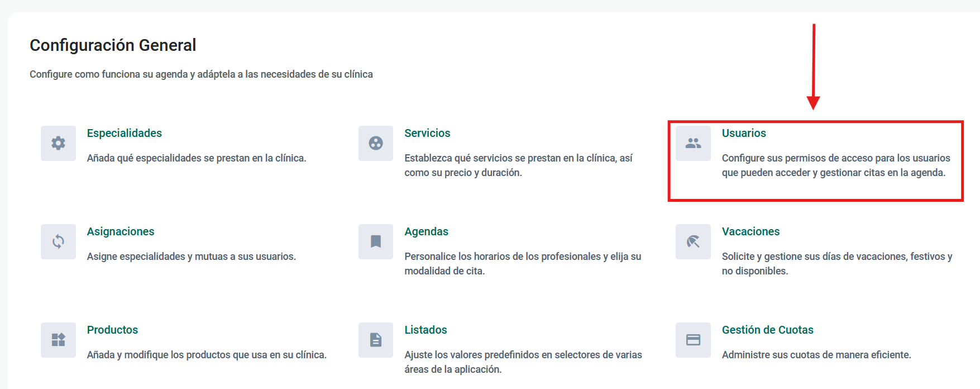Image resolution: width=980 pixels, height=389 pixels.
Task: Go to the Listados title link
Action: (426, 330)
